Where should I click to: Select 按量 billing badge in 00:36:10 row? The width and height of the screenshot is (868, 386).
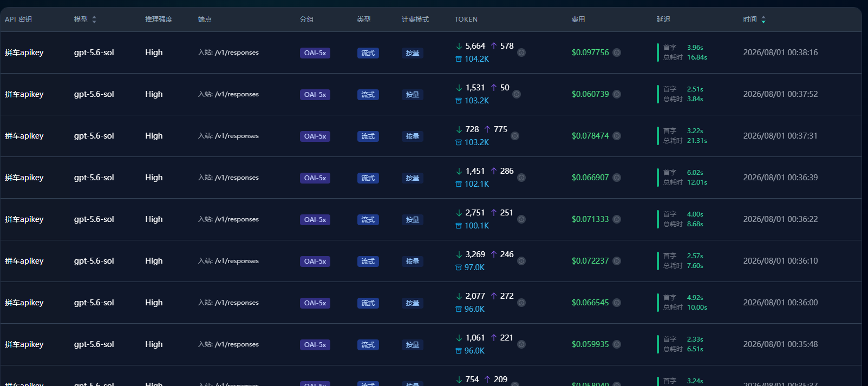pos(413,261)
